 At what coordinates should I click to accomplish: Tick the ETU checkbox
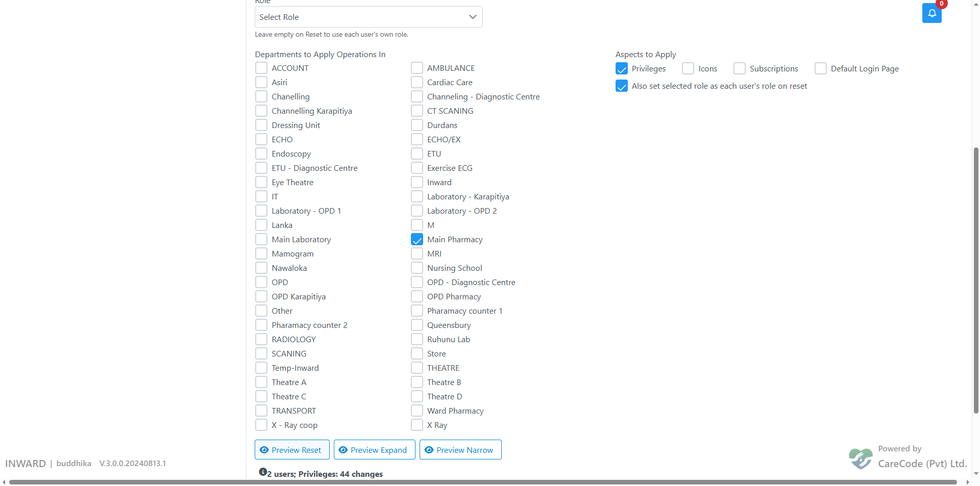pos(416,154)
